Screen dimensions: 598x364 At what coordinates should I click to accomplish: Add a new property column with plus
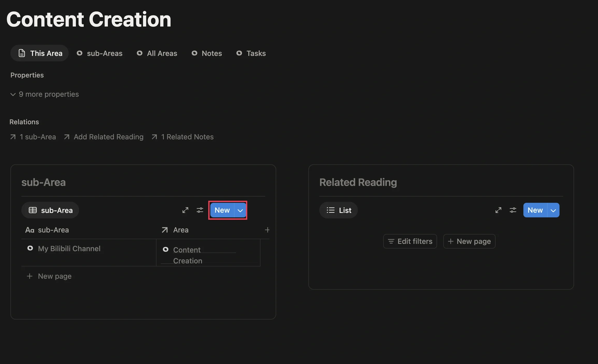coord(267,230)
